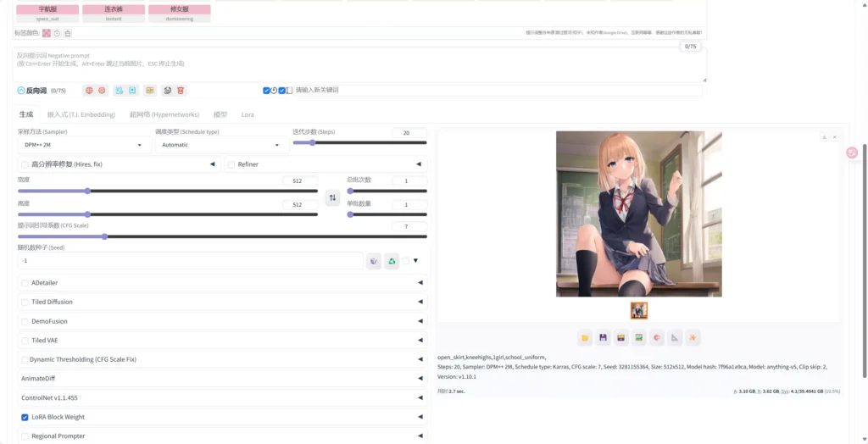Open the Hypernetworks tab
Viewport: 868px width, 444px height.
pyautogui.click(x=164, y=114)
